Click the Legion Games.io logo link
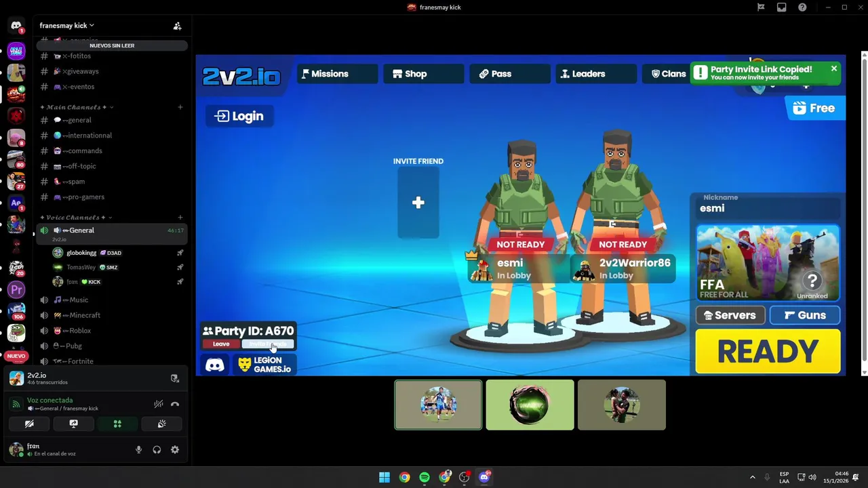The height and width of the screenshot is (488, 868). 264,365
